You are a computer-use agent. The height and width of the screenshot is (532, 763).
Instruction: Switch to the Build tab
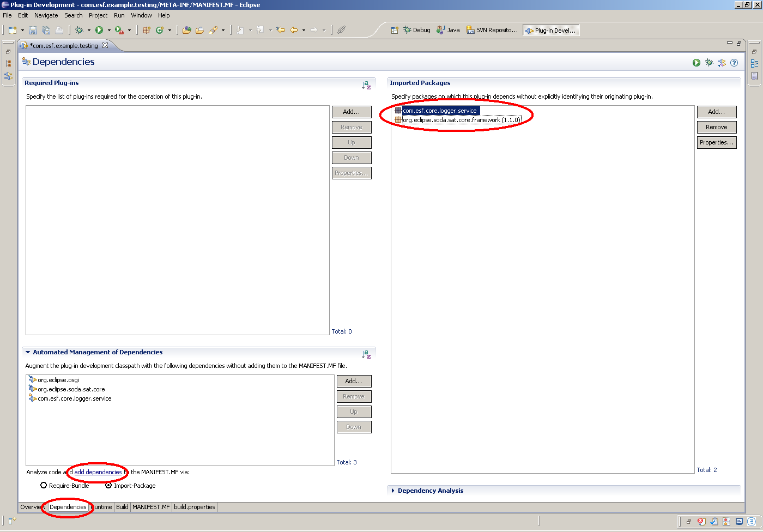(122, 507)
